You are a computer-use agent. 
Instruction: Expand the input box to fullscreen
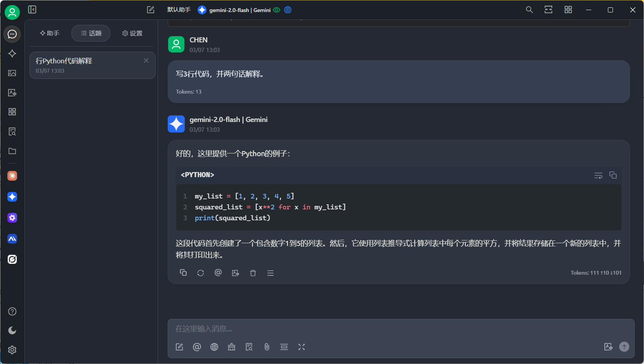[x=302, y=347]
